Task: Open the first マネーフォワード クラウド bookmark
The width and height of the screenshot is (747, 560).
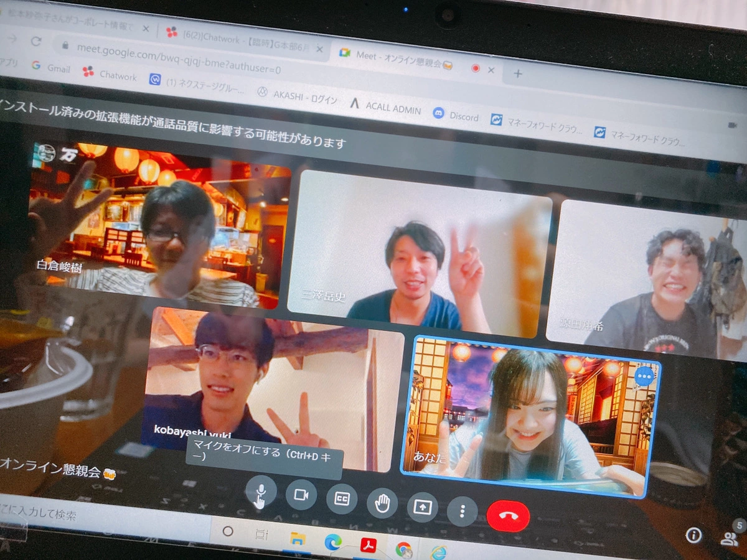Action: (x=537, y=125)
